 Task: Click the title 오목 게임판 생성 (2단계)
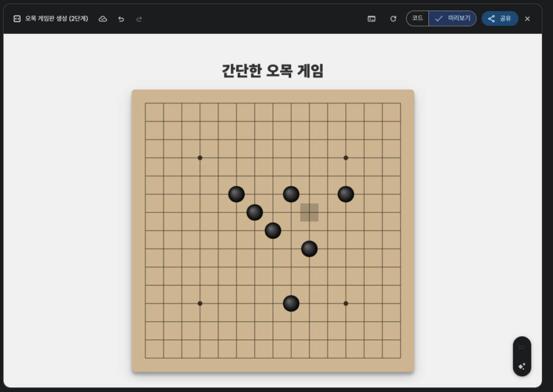pyautogui.click(x=56, y=18)
